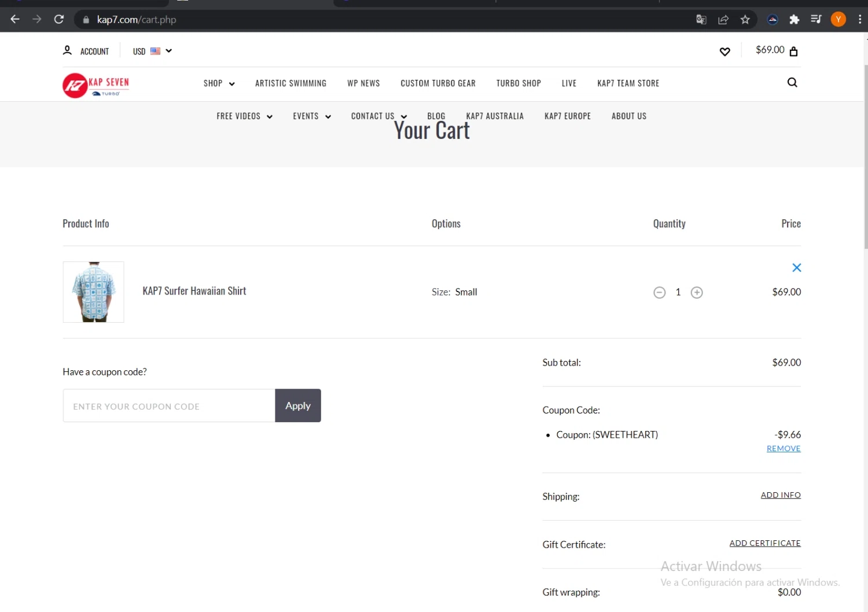Open wishlist heart icon

(724, 51)
